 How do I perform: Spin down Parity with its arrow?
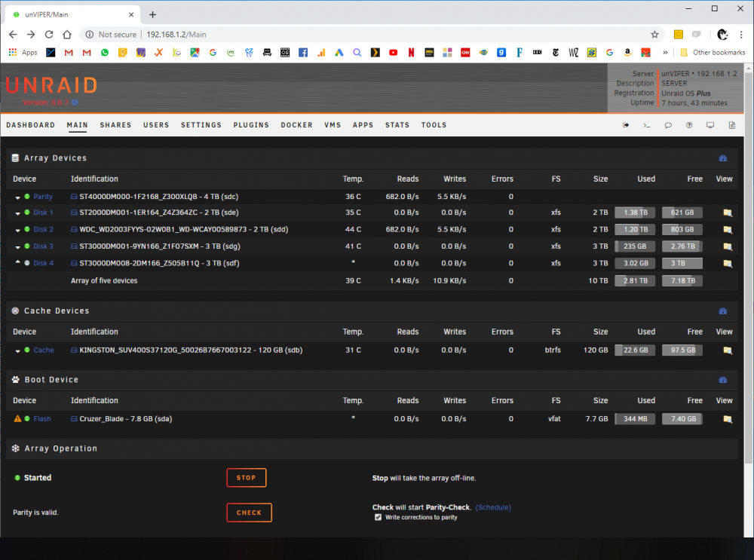[x=18, y=197]
